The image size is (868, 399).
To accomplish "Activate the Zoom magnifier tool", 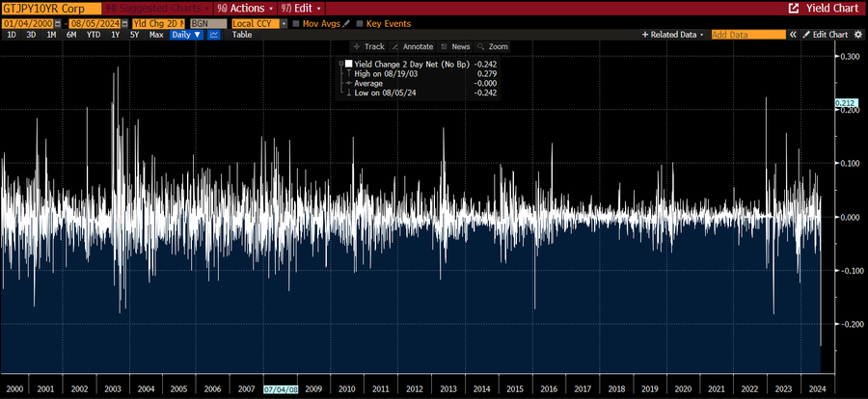I will pyautogui.click(x=492, y=47).
